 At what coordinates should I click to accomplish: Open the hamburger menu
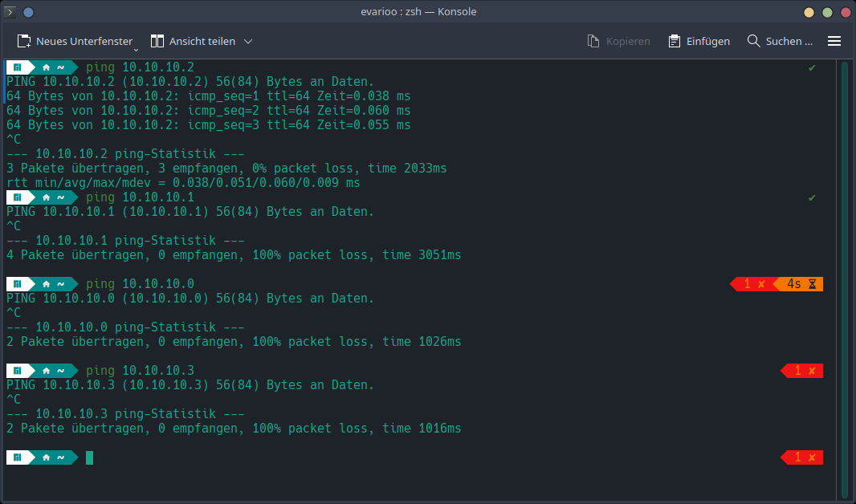pyautogui.click(x=834, y=41)
